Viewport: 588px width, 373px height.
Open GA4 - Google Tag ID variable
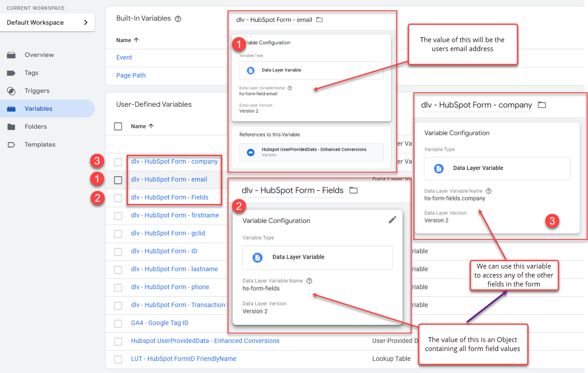point(159,323)
